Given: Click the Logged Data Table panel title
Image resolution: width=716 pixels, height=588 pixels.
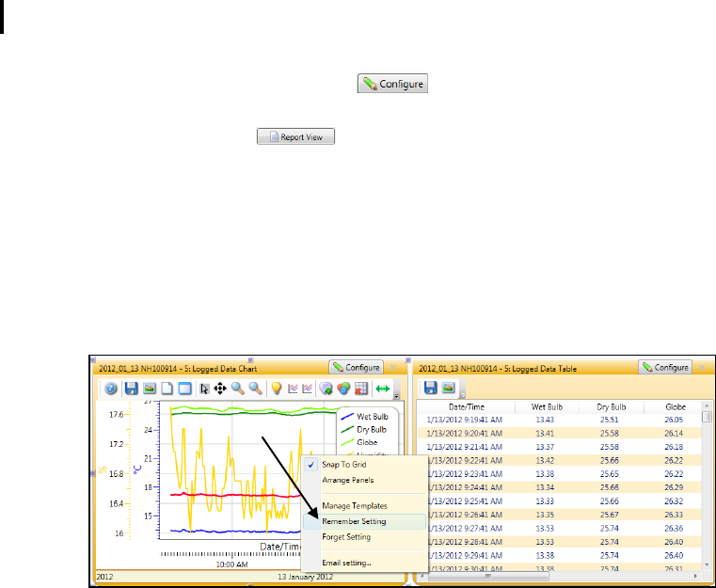Looking at the screenshot, I should [498, 369].
